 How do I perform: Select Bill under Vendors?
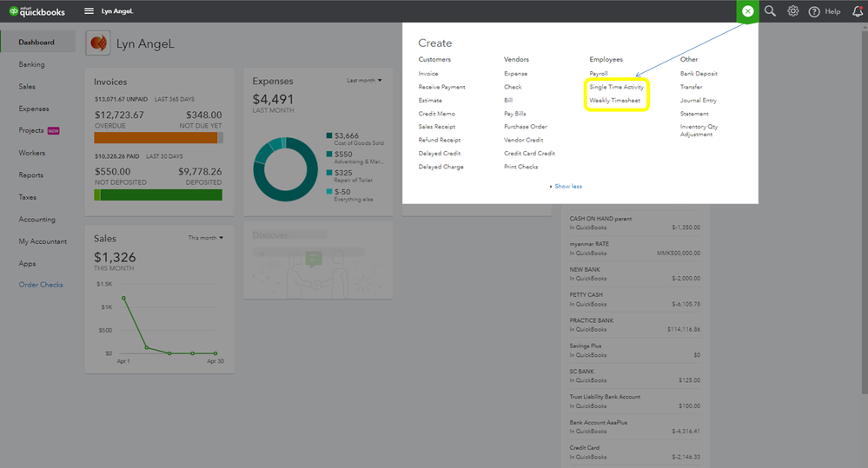(508, 100)
